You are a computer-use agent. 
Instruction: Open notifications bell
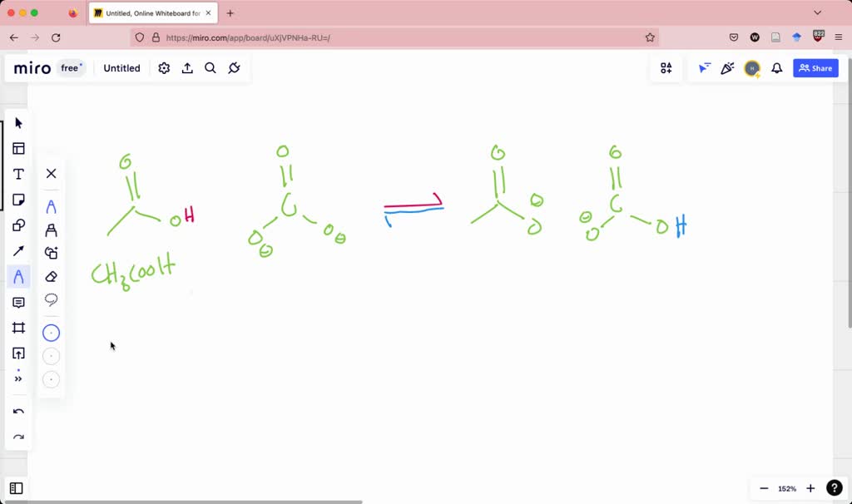[x=777, y=68]
